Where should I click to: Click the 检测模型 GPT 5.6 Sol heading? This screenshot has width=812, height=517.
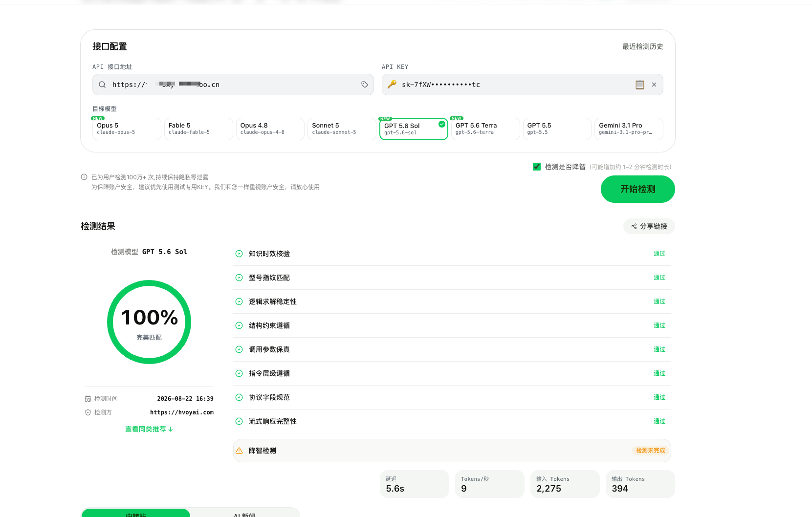(x=149, y=252)
